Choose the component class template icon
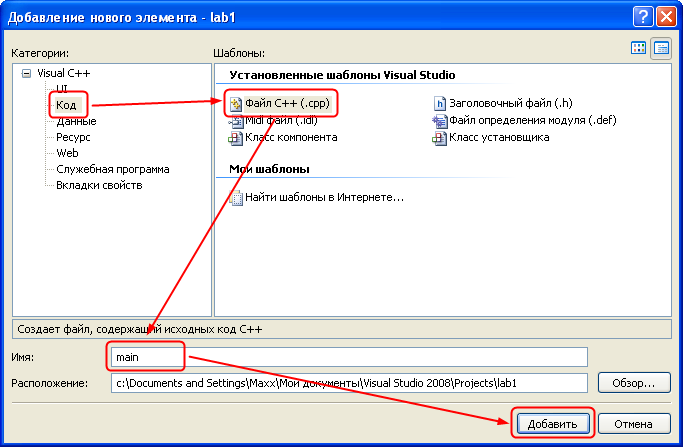Screen dimensions: 683x447 236,138
